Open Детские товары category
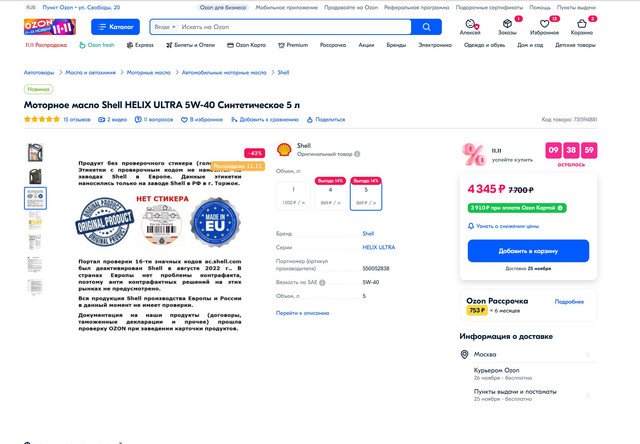 coord(576,45)
